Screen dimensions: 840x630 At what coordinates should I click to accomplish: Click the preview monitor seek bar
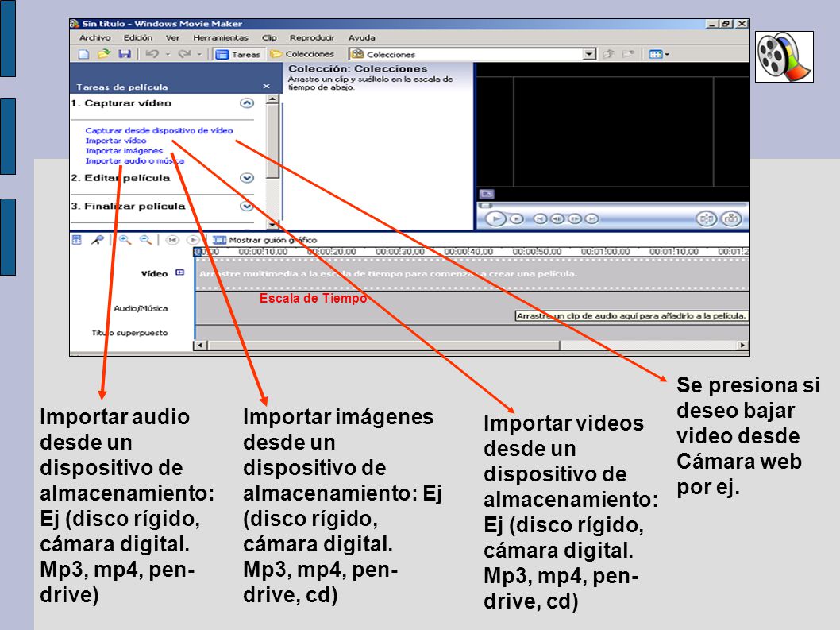(612, 205)
